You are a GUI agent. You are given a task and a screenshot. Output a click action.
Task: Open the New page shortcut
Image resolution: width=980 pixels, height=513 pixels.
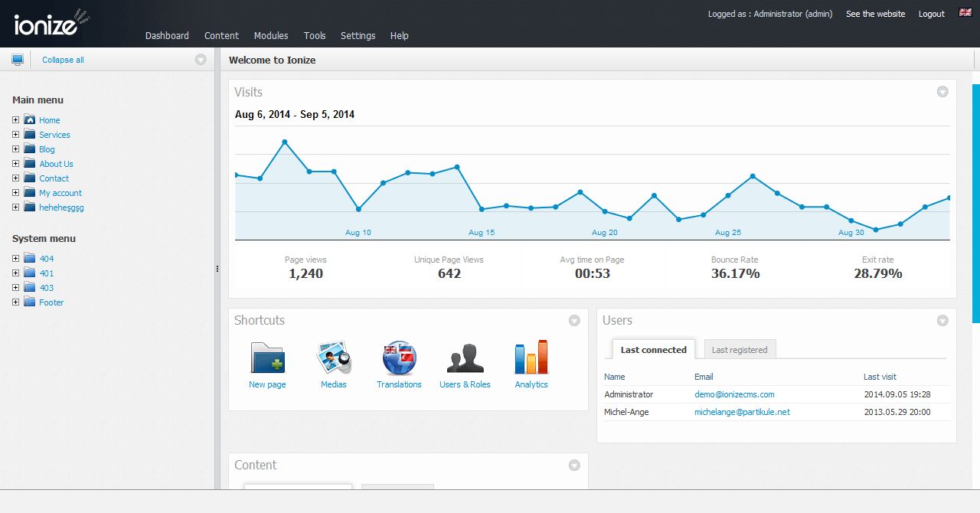pyautogui.click(x=266, y=360)
